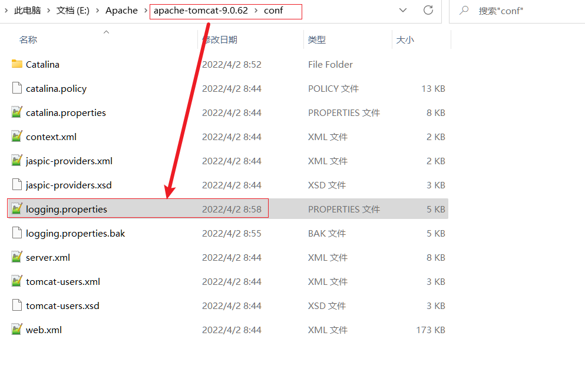
Task: Select the Catalina folder name
Action: coord(42,65)
